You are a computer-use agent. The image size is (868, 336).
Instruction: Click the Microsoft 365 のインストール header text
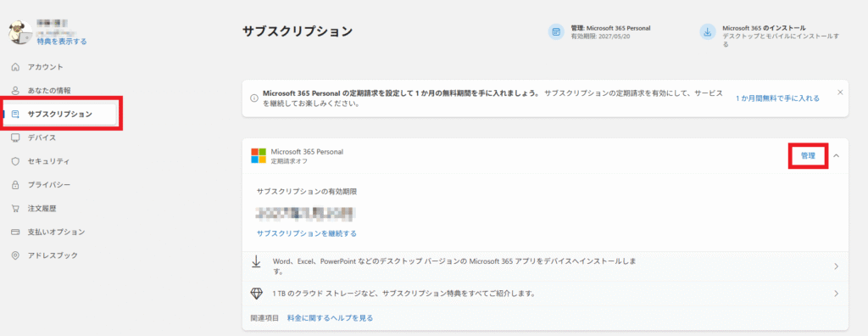764,28
